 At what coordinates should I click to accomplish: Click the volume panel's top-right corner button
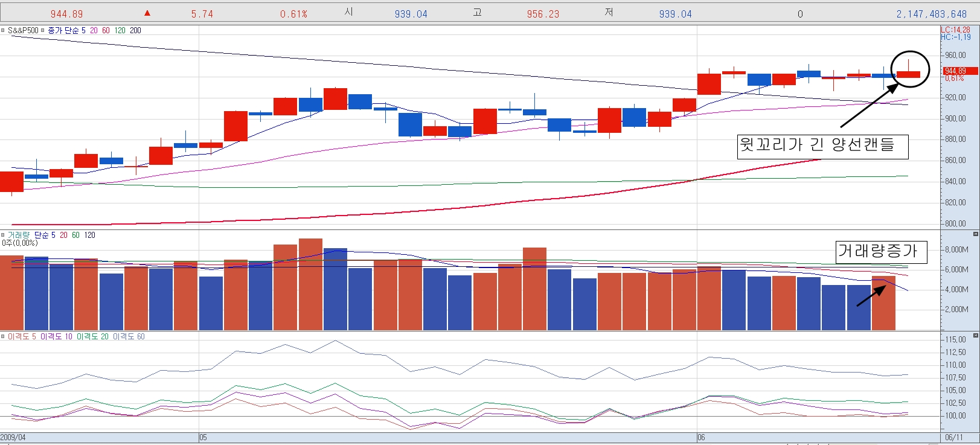coord(975,234)
